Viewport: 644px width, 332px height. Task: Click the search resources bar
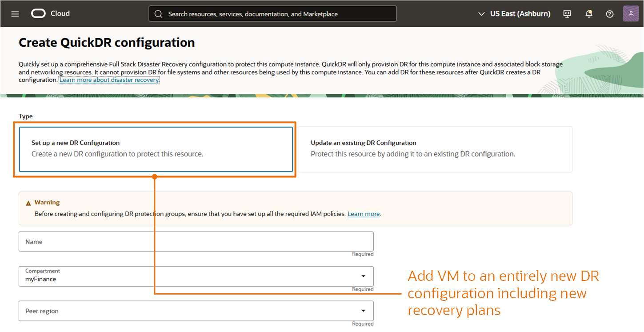click(x=272, y=14)
